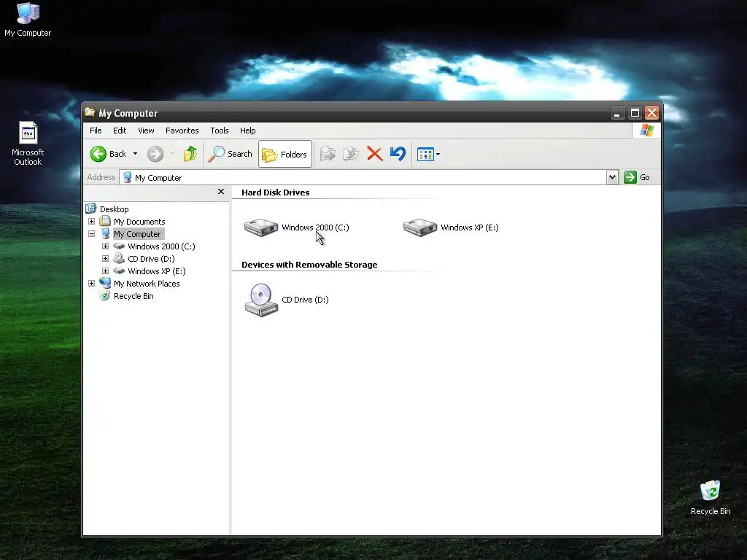Select Windows XP (E:) drive icon
This screenshot has width=747, height=560.
[420, 227]
